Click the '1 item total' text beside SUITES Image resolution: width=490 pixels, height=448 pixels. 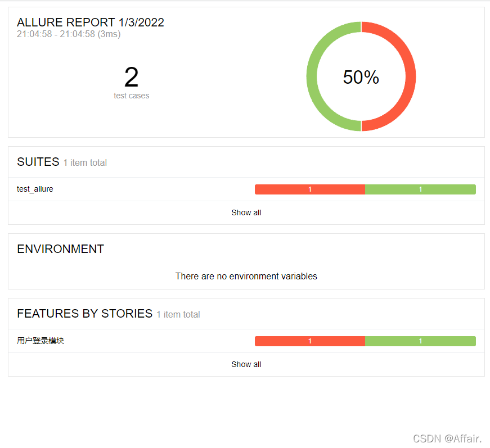[x=85, y=162]
